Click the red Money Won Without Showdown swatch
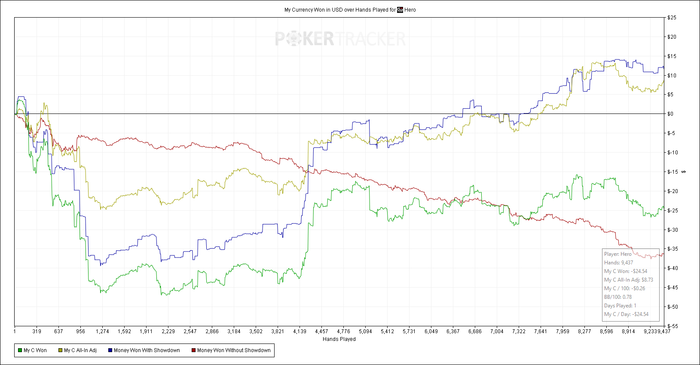This screenshot has width=700, height=365. tap(193, 351)
